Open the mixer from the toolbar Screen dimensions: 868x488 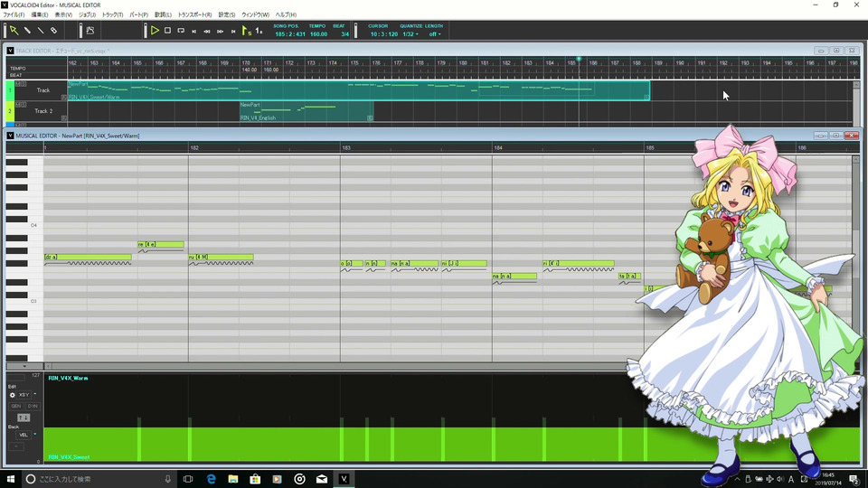[x=90, y=31]
